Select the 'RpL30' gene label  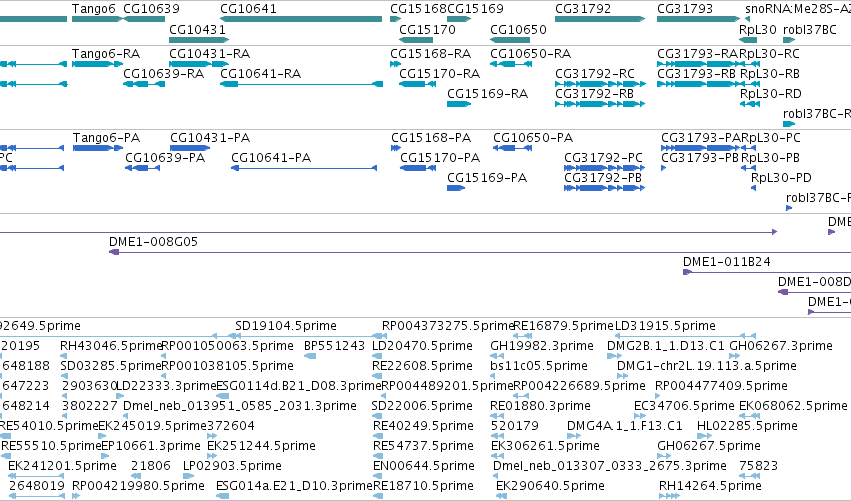click(758, 29)
